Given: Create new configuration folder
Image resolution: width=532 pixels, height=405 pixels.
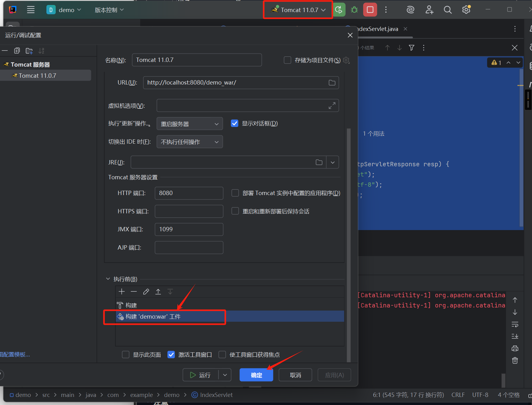Looking at the screenshot, I should (x=29, y=51).
